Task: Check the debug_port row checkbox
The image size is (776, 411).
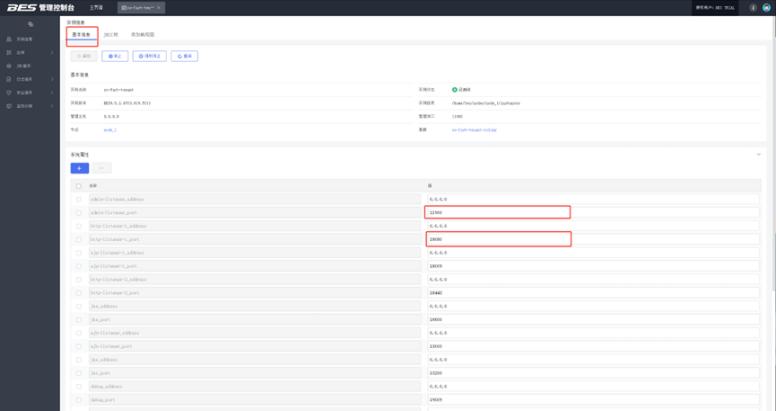Action: tap(78, 400)
